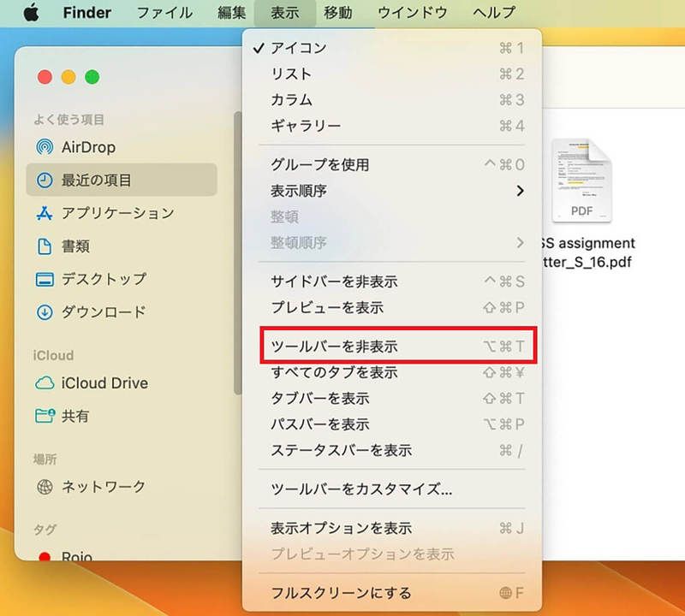Click the green full-screen window button
685x616 pixels.
coord(92,77)
